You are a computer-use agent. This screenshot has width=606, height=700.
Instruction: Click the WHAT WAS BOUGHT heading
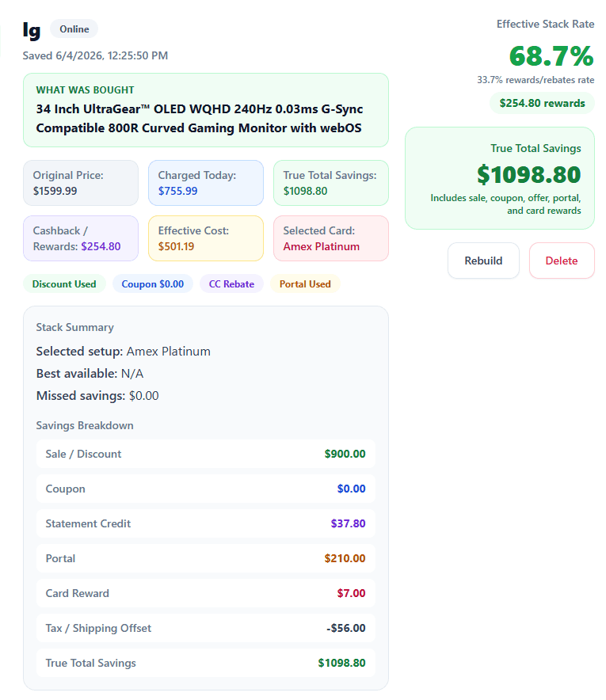(x=85, y=89)
